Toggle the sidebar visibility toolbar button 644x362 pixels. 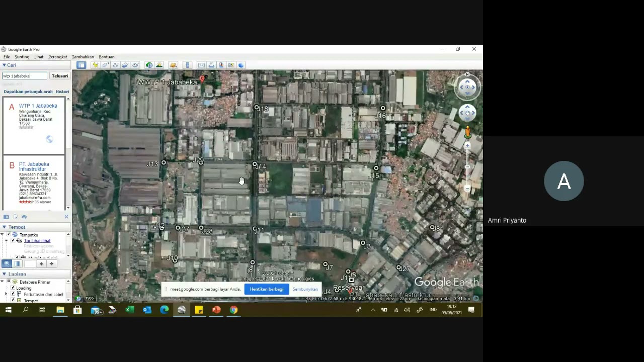(x=81, y=65)
